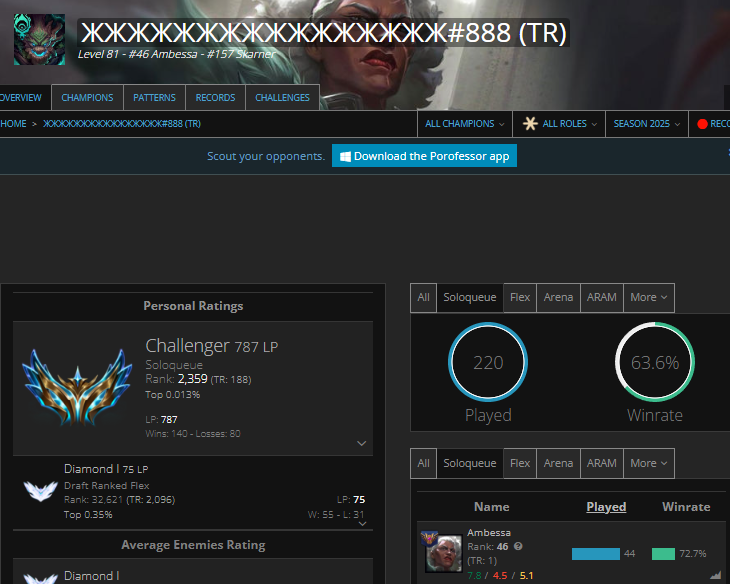Click the Ambessa 72.7% winrate value
This screenshot has width=730, height=584.
point(693,554)
